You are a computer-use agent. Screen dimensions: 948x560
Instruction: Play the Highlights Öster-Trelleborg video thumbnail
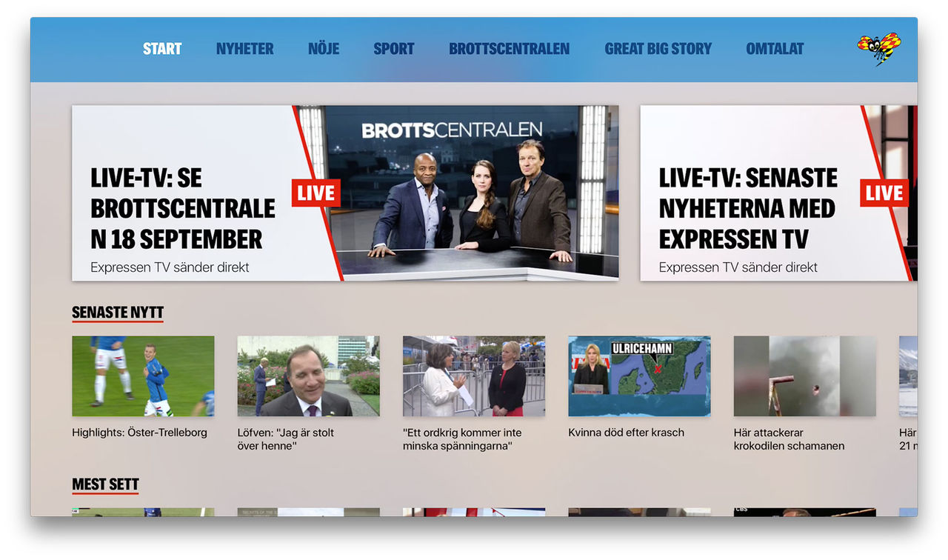pos(143,376)
